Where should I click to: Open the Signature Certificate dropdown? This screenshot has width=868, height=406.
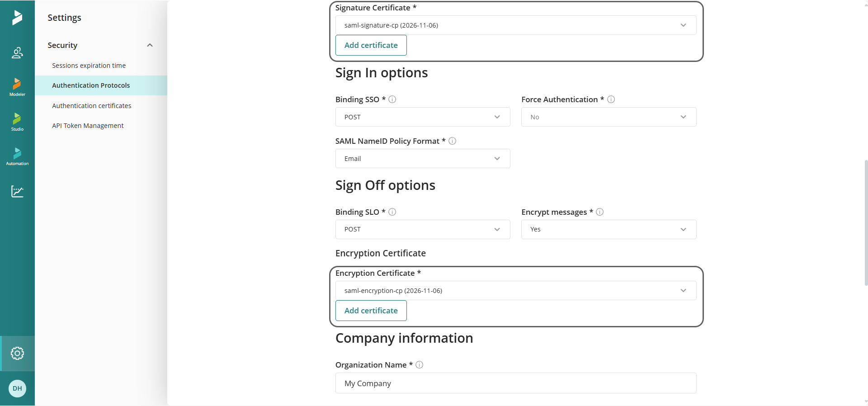[x=516, y=25]
